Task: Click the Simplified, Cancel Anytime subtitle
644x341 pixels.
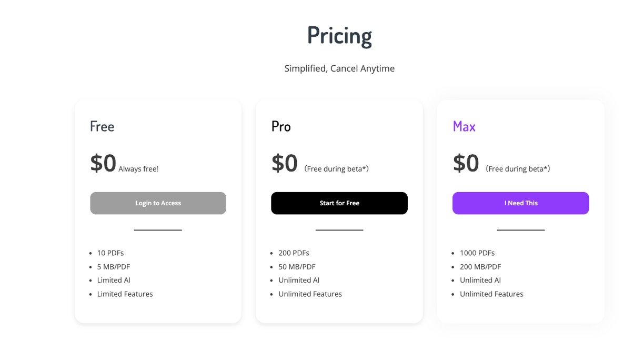Action: tap(339, 68)
